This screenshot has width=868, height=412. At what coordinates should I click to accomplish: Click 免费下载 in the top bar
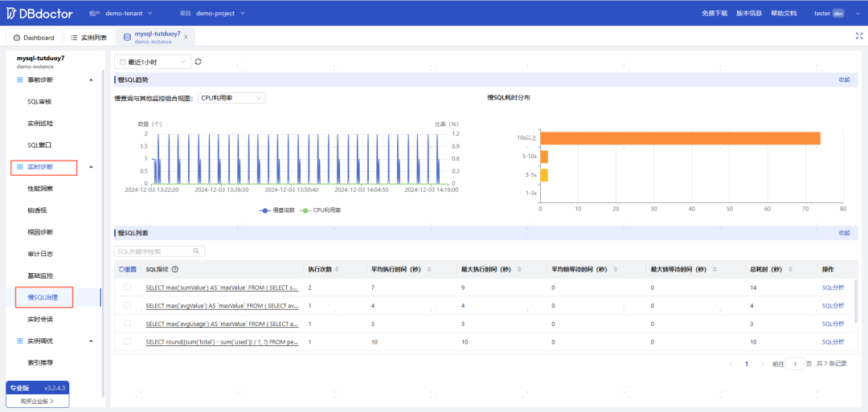click(x=714, y=14)
